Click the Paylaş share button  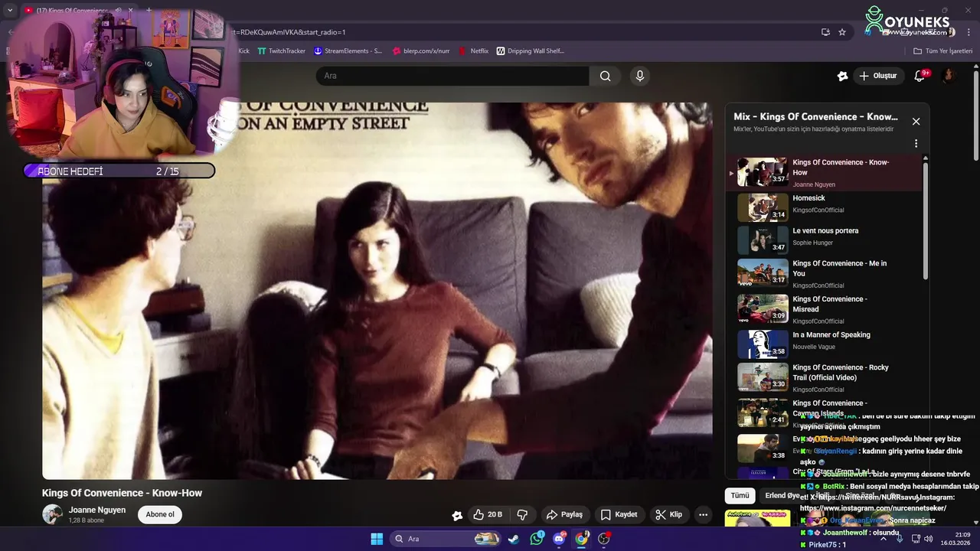[x=564, y=514]
